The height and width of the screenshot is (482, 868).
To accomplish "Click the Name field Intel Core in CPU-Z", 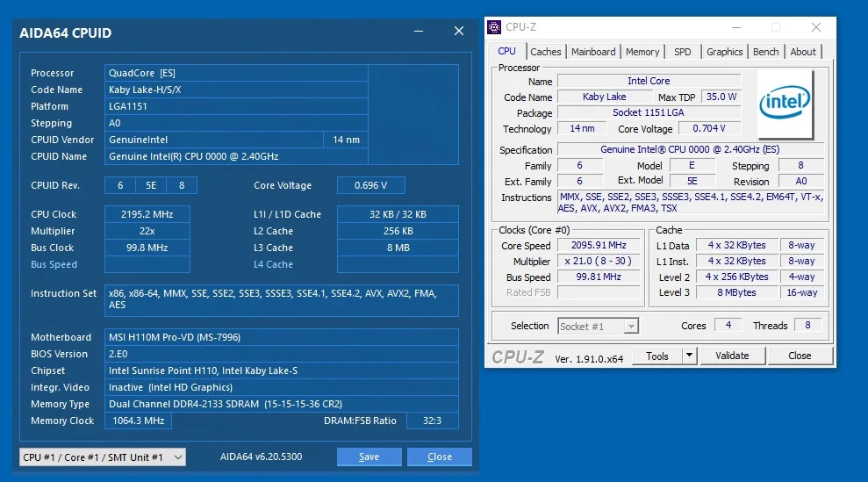I will click(649, 81).
